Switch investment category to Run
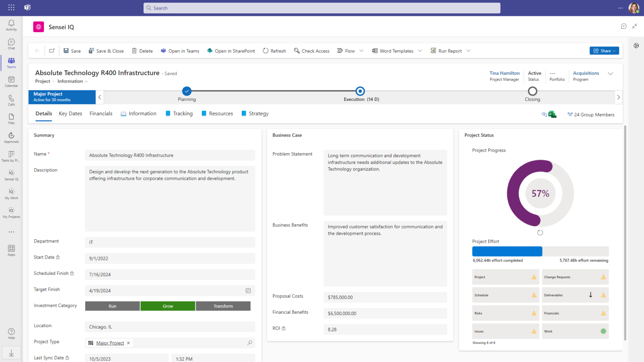The image size is (644, 362). (x=112, y=306)
